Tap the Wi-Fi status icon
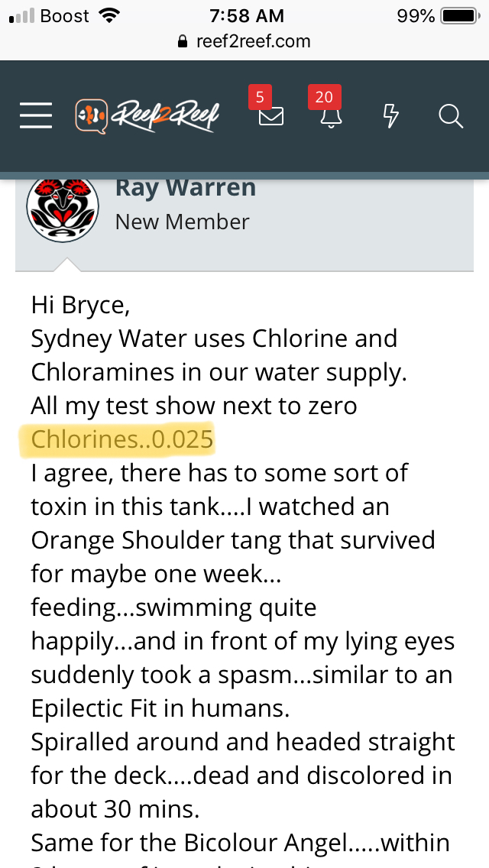This screenshot has width=489, height=868. click(x=109, y=15)
